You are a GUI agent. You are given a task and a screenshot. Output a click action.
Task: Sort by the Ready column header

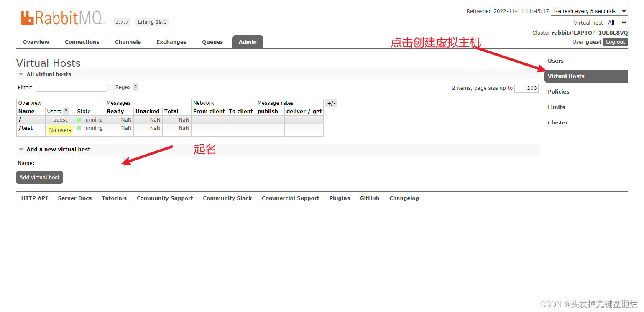[x=115, y=112]
